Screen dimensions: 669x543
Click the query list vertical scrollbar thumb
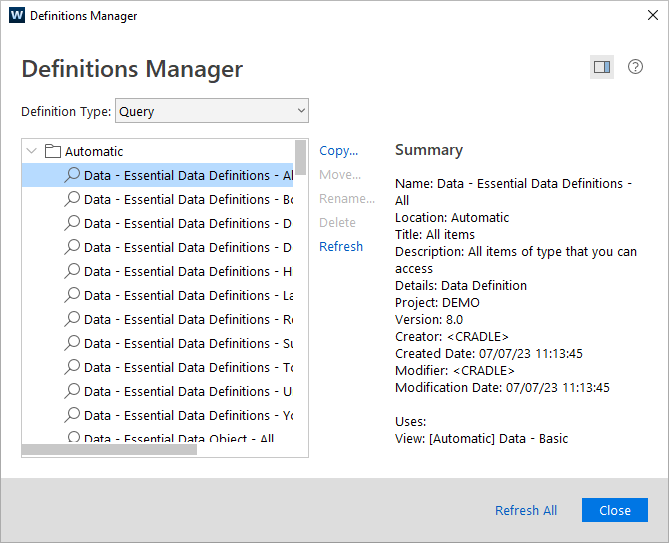(300, 157)
